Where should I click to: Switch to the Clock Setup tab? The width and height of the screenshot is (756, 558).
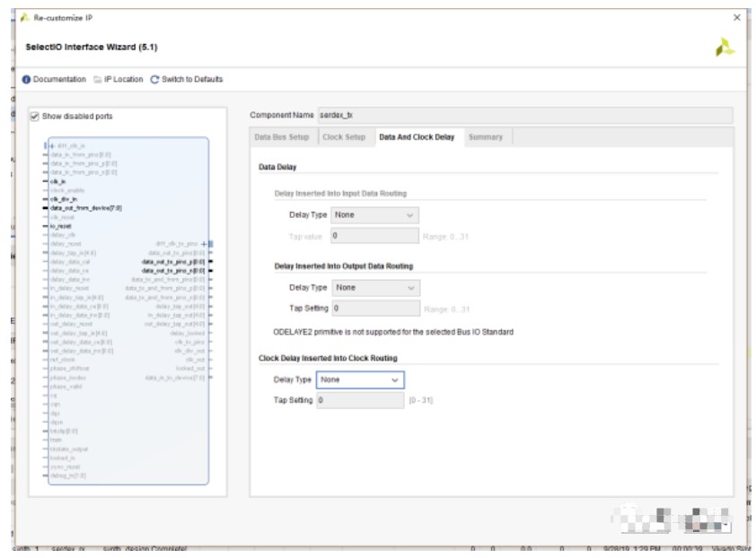coord(344,137)
